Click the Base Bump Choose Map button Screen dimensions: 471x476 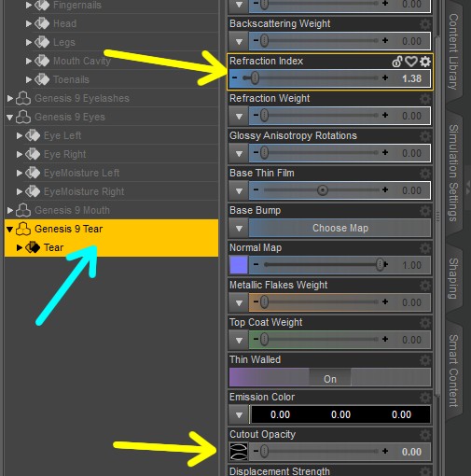(339, 228)
